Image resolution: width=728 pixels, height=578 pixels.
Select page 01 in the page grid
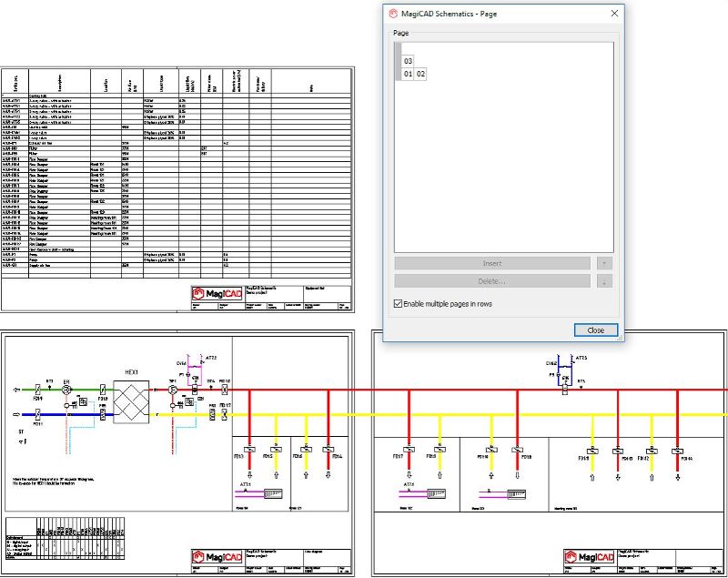tap(408, 74)
